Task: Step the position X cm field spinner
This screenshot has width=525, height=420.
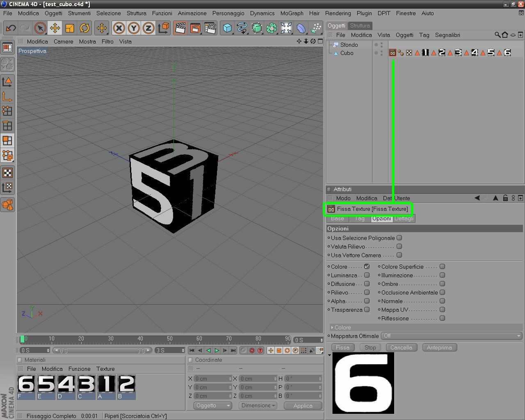Action: [230, 379]
